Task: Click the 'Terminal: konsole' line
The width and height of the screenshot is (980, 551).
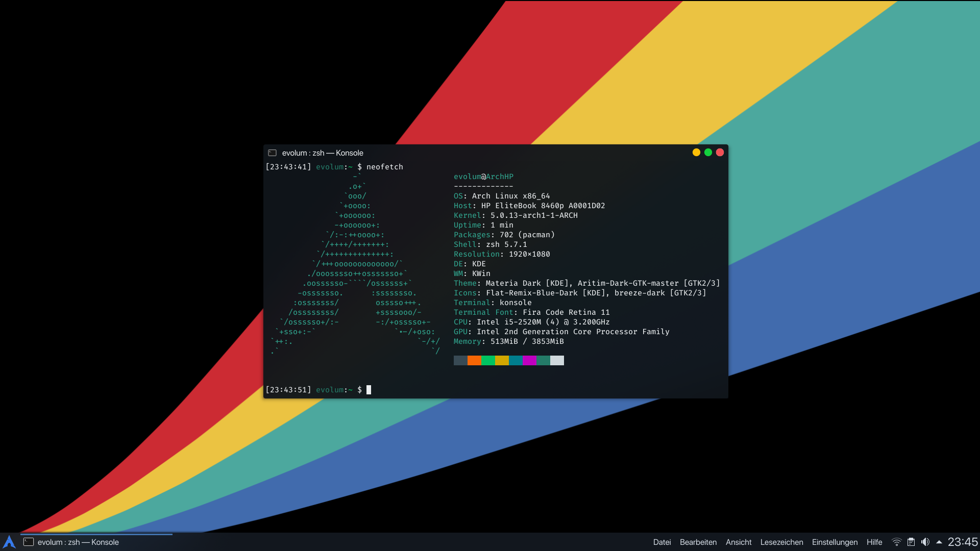Action: click(493, 303)
